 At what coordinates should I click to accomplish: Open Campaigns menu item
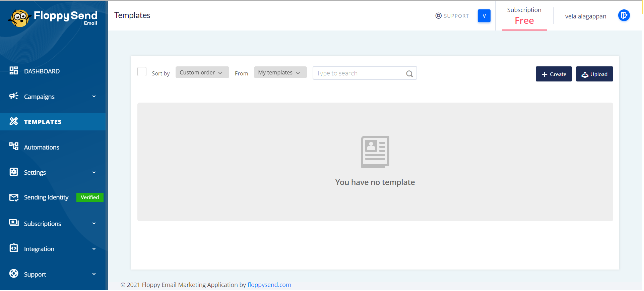point(53,97)
